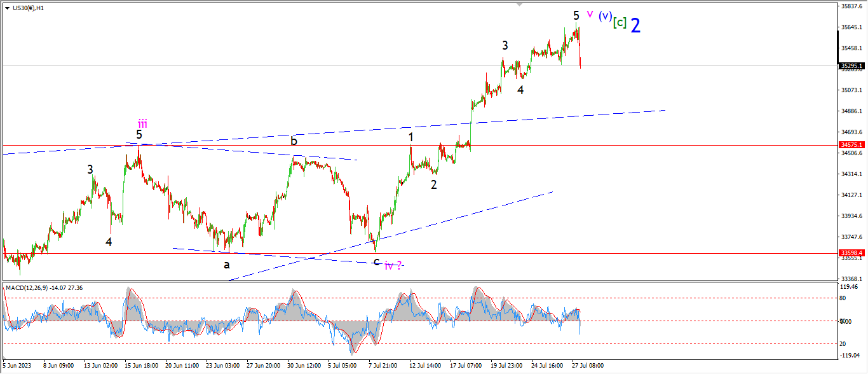Click the 33934.6 price axis value

point(851,216)
